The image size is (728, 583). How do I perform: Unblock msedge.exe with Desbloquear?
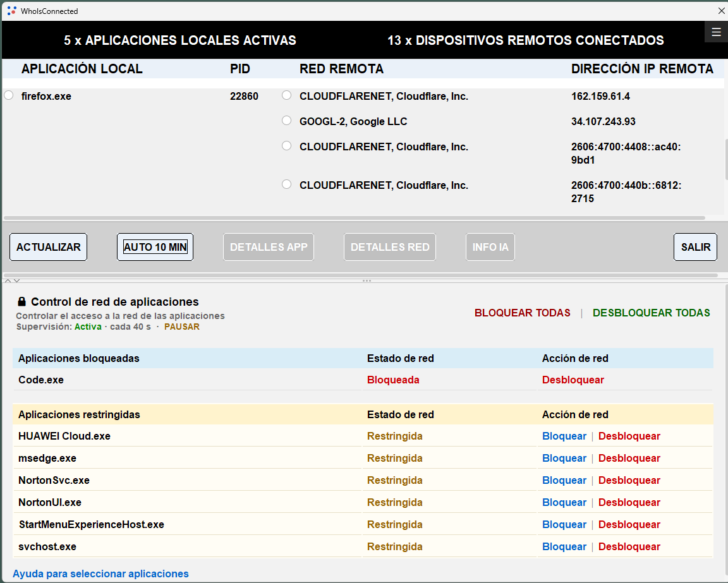click(629, 458)
